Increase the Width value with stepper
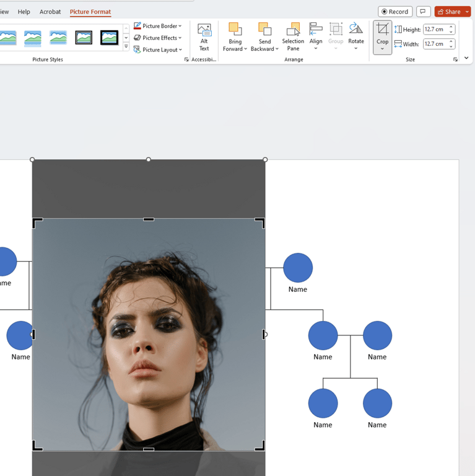The width and height of the screenshot is (475, 476). [451, 42]
